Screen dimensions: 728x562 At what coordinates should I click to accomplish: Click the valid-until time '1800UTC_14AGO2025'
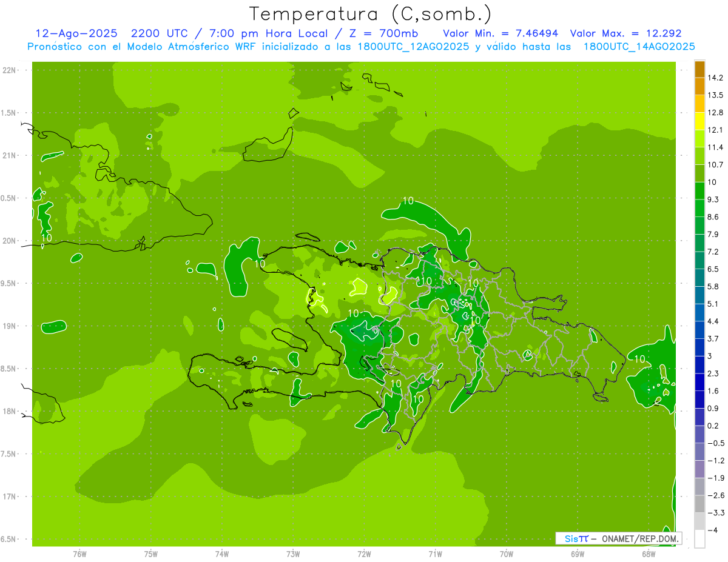639,47
